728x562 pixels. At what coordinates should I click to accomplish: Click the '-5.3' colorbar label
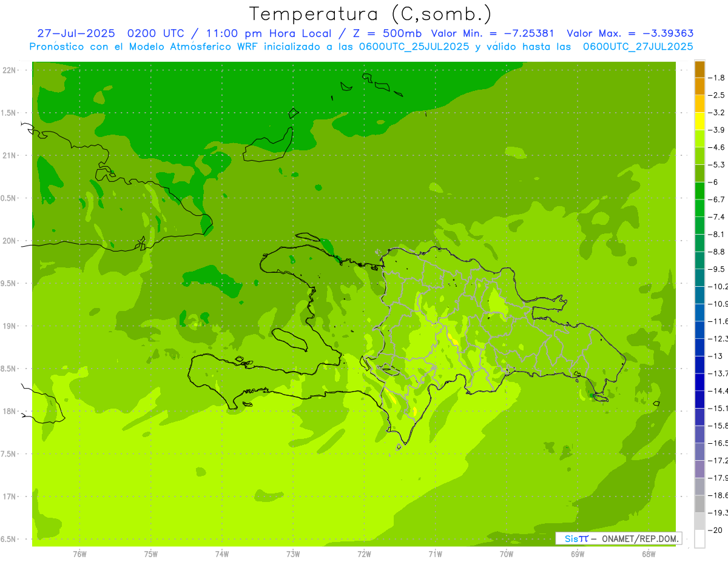click(717, 165)
